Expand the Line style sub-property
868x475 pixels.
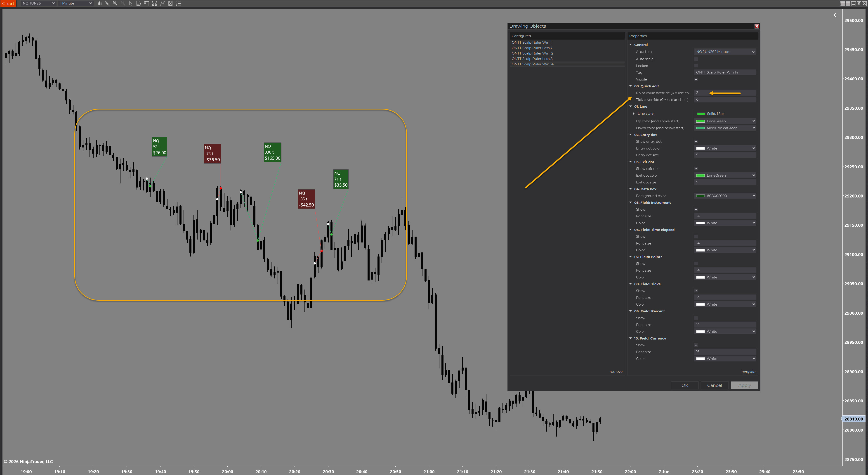click(634, 114)
